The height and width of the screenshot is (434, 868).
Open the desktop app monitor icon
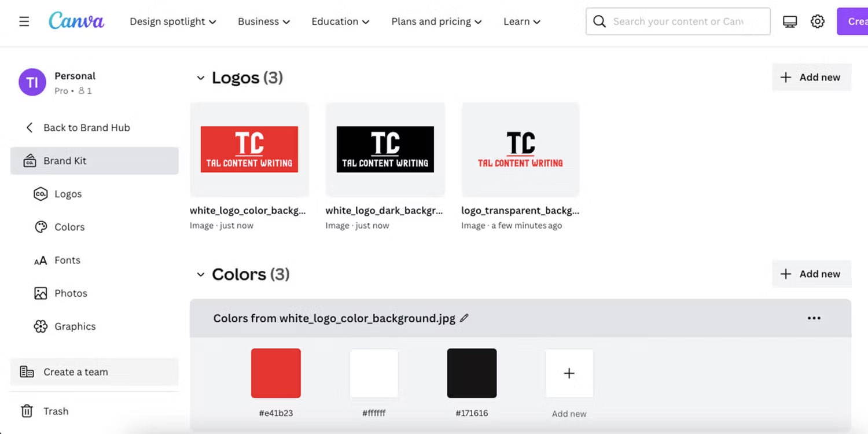(790, 21)
